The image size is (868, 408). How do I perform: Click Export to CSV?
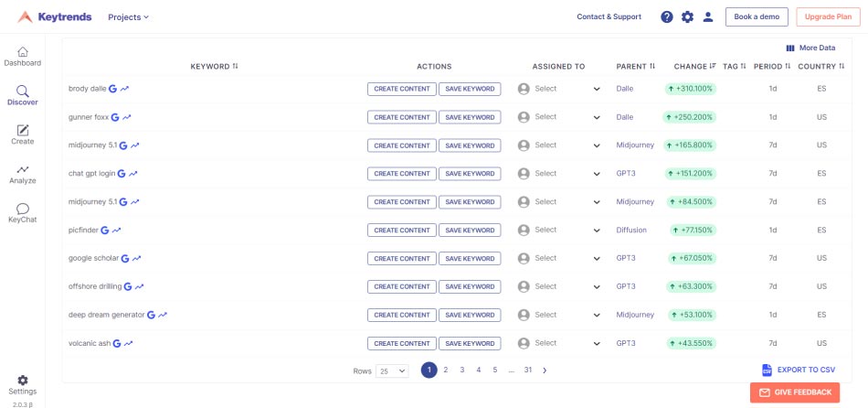click(799, 370)
